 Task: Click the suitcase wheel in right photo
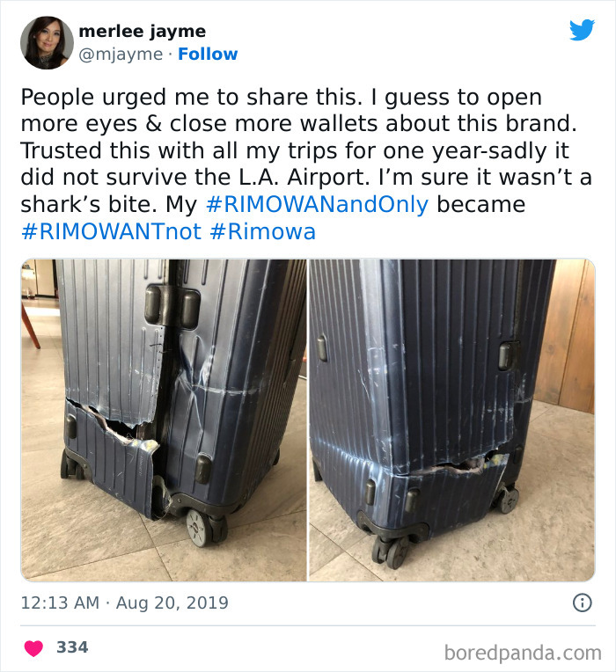coord(390,553)
